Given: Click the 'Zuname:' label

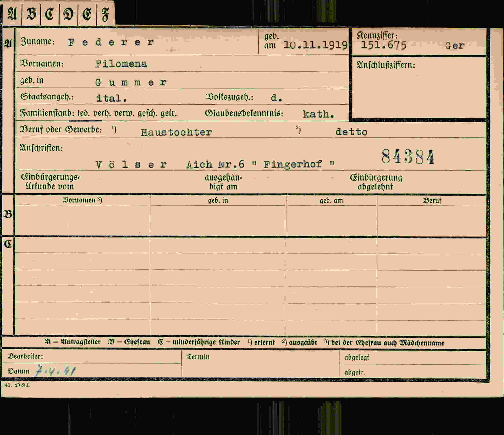Looking at the screenshot, I should coord(38,42).
